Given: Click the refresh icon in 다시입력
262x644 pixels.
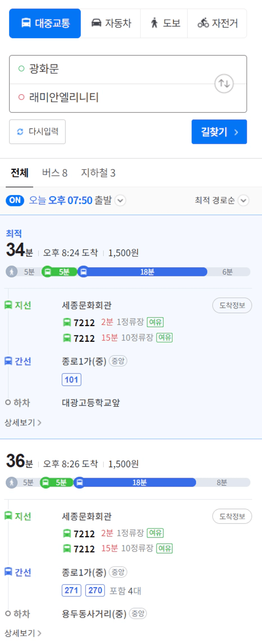Looking at the screenshot, I should (x=20, y=132).
